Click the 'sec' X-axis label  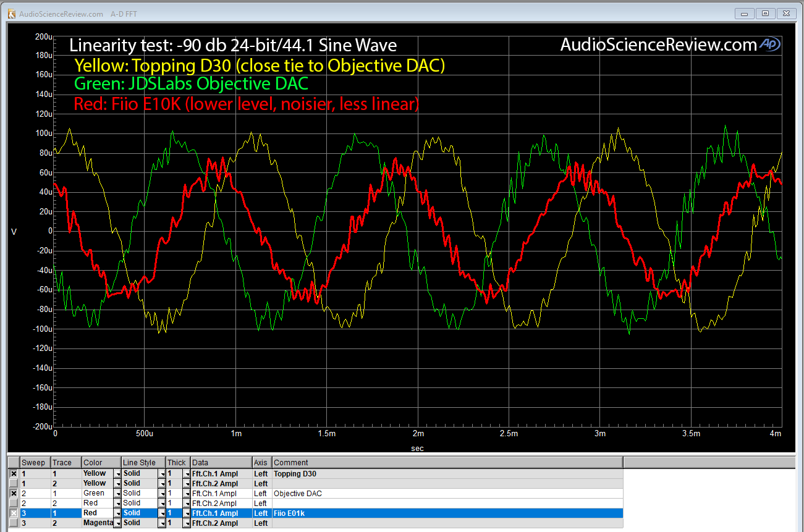pyautogui.click(x=418, y=448)
